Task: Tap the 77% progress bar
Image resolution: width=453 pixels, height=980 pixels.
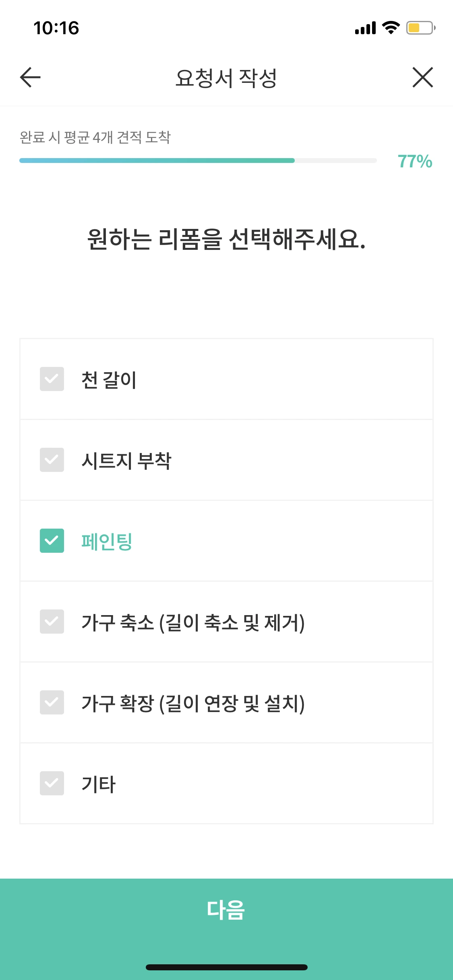Action: coord(197,161)
